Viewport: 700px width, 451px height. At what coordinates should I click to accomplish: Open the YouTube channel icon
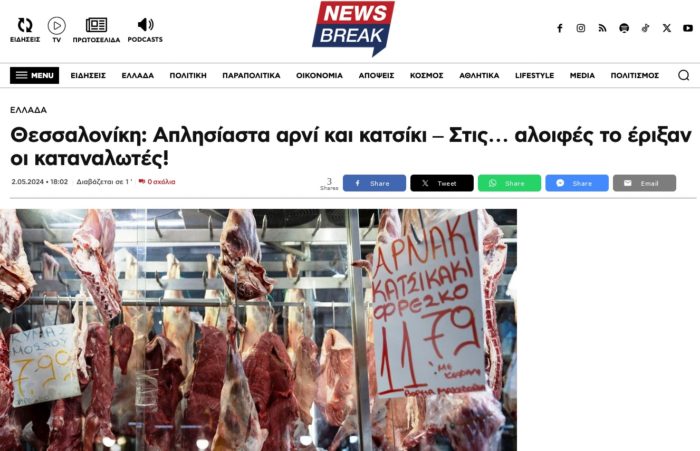688,28
